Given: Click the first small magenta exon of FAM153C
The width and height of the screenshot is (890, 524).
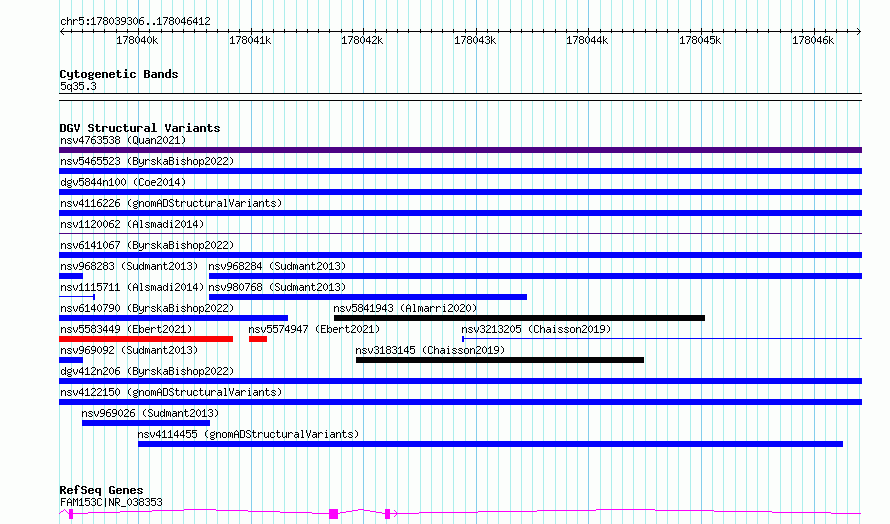Looking at the screenshot, I should (x=71, y=514).
